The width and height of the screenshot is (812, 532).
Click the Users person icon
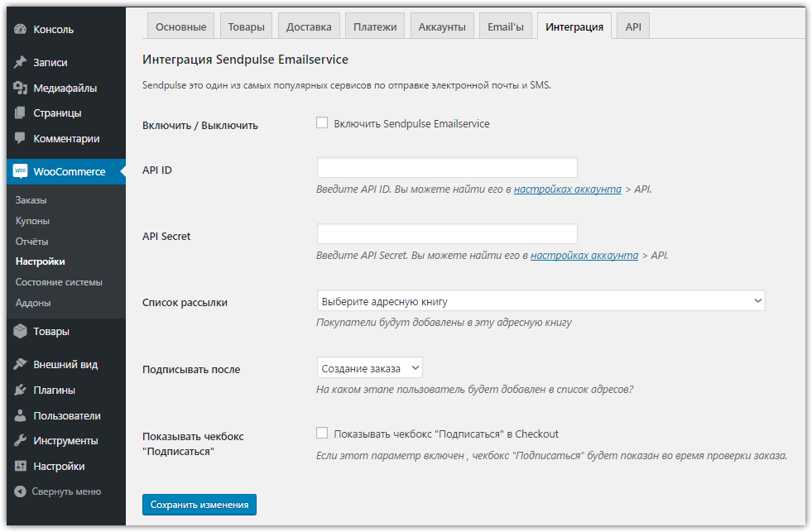coord(21,415)
